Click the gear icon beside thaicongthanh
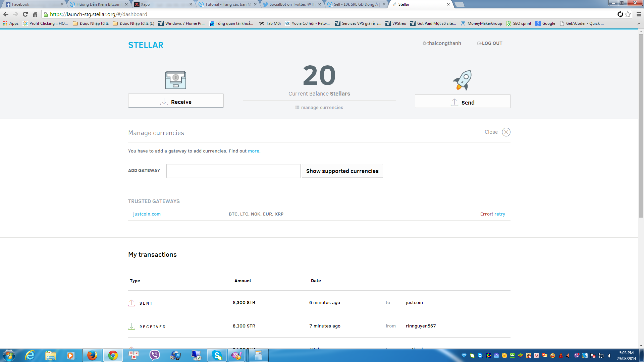Image resolution: width=644 pixels, height=362 pixels. pos(424,43)
